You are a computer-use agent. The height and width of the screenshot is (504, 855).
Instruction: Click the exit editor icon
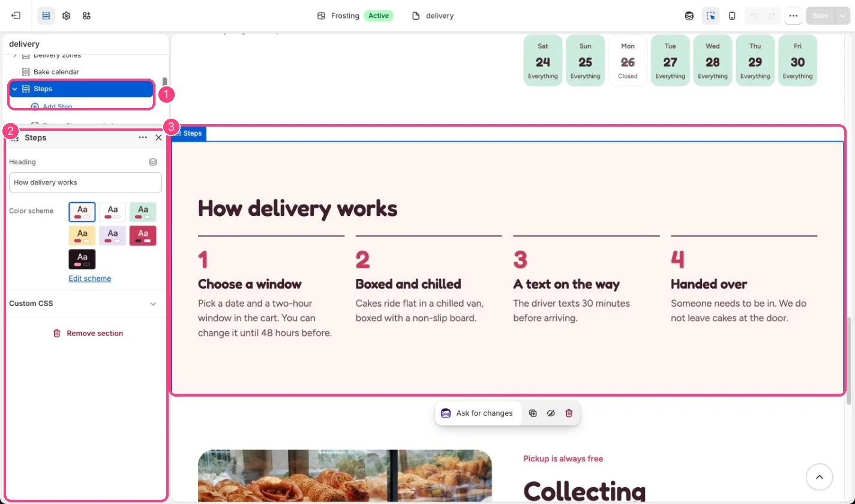click(x=16, y=16)
